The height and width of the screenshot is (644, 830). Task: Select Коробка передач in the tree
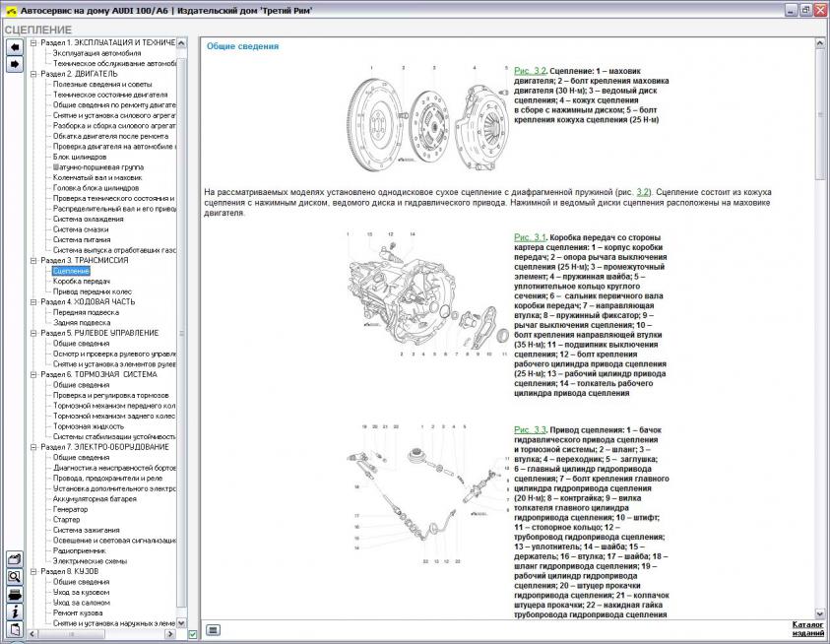(x=82, y=282)
